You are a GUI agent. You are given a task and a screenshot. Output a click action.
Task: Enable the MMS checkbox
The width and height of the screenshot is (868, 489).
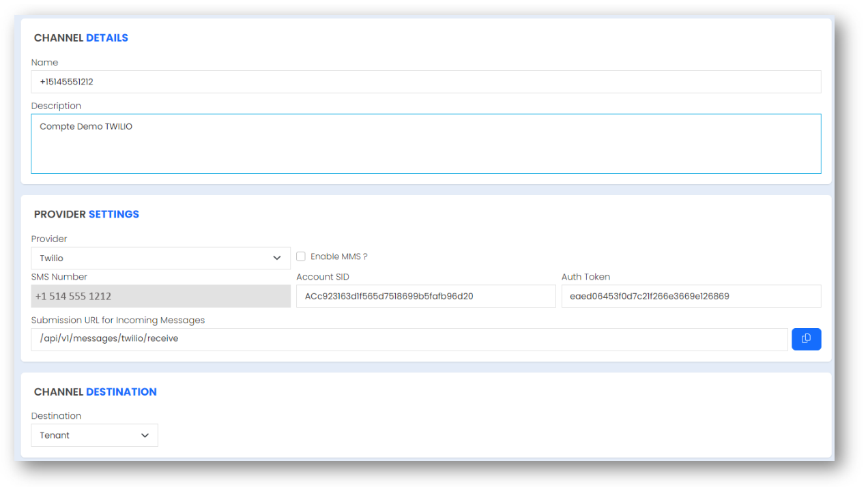tap(301, 256)
